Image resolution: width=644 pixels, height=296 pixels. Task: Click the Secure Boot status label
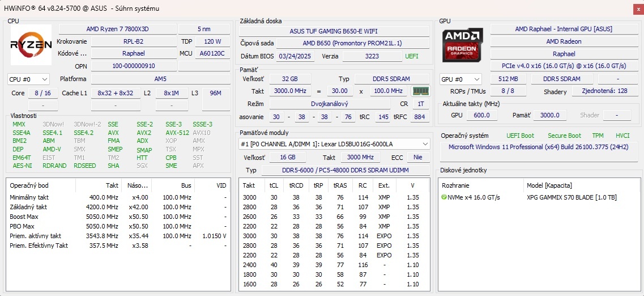[x=564, y=136]
